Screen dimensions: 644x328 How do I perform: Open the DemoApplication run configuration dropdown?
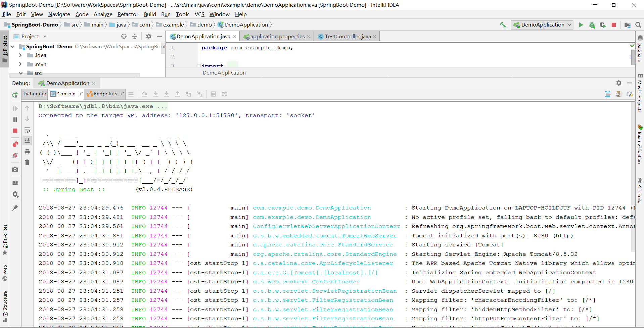(542, 25)
